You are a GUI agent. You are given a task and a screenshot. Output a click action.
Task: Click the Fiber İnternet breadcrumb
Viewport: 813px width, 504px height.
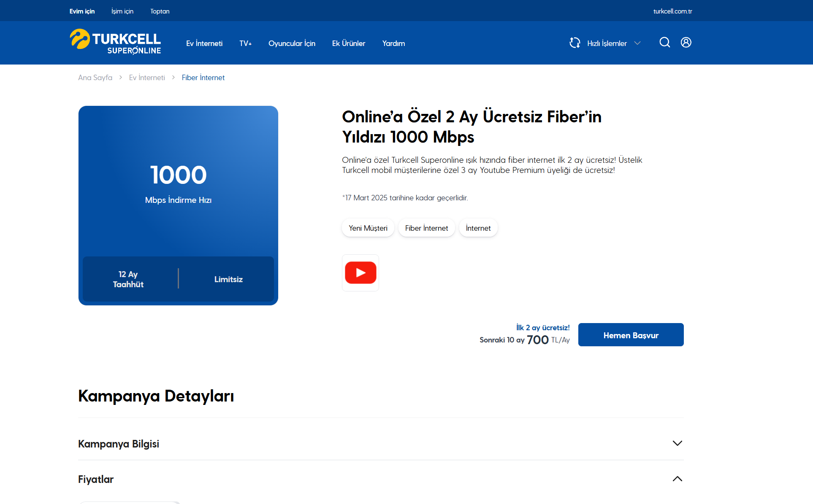pyautogui.click(x=203, y=78)
